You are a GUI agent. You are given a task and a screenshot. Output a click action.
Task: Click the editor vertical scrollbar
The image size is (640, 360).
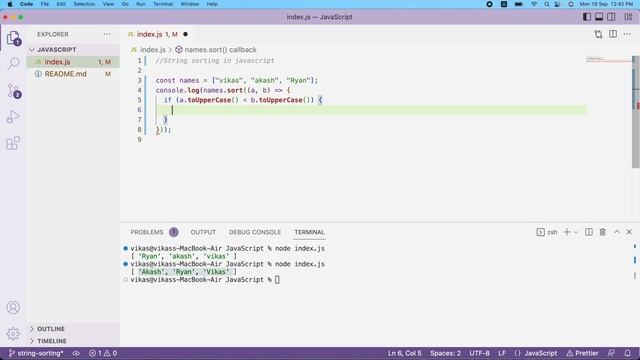[636, 112]
